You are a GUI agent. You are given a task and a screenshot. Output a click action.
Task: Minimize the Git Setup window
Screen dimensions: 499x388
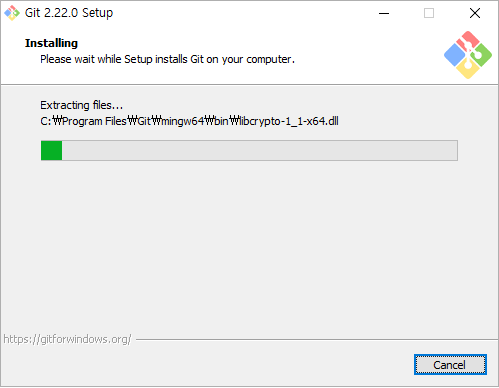pos(384,13)
